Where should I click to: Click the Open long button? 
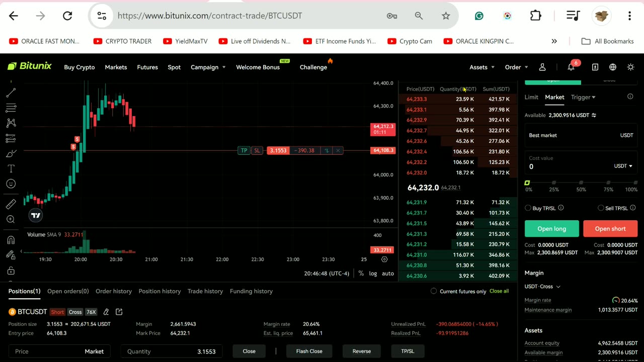[552, 229]
